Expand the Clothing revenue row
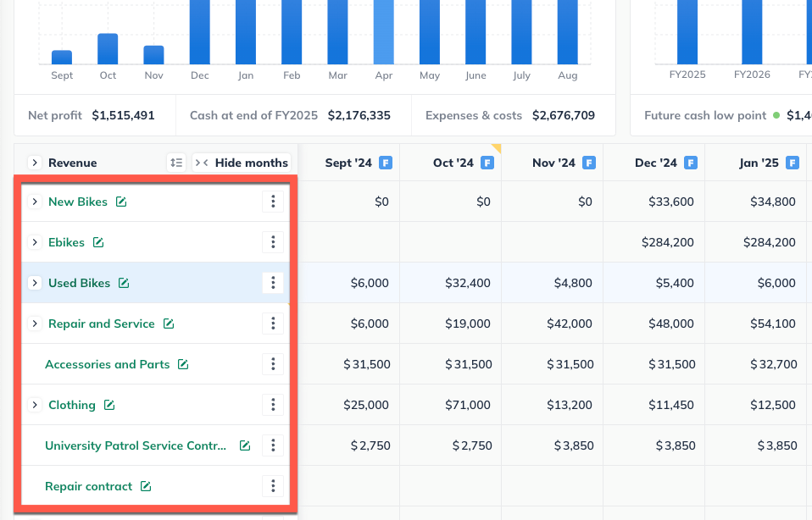This screenshot has width=812, height=520. click(35, 405)
